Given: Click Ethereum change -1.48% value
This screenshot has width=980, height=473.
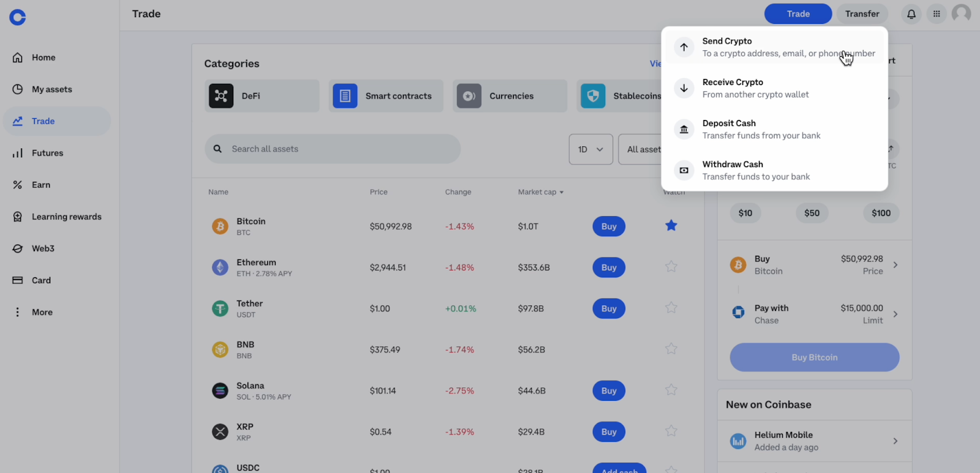Looking at the screenshot, I should coord(459,267).
